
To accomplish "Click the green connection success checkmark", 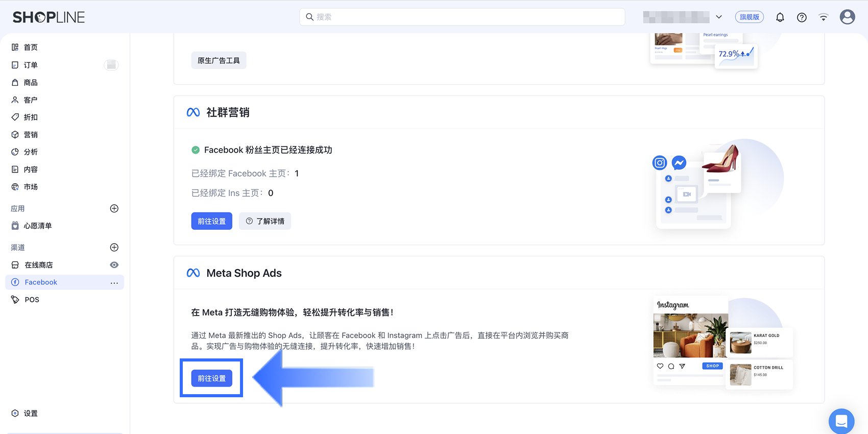I will pyautogui.click(x=196, y=150).
